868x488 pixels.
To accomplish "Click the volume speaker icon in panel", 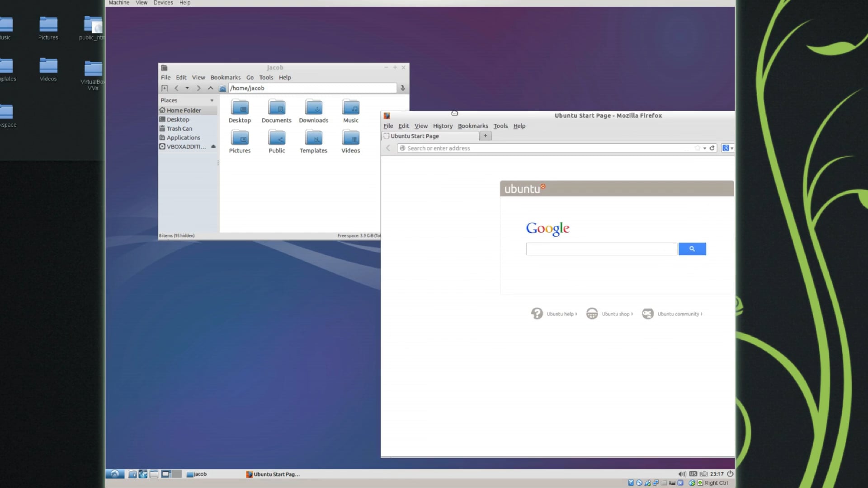I will [x=682, y=474].
